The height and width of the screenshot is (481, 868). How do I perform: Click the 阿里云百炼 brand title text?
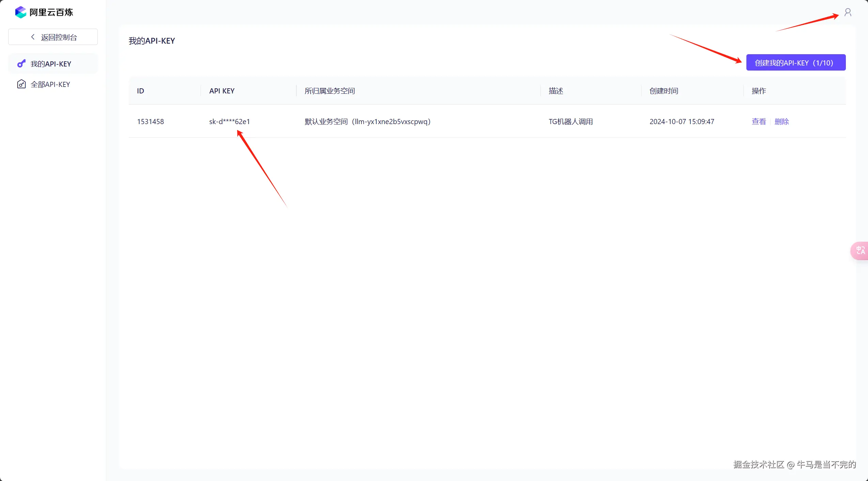pyautogui.click(x=51, y=12)
